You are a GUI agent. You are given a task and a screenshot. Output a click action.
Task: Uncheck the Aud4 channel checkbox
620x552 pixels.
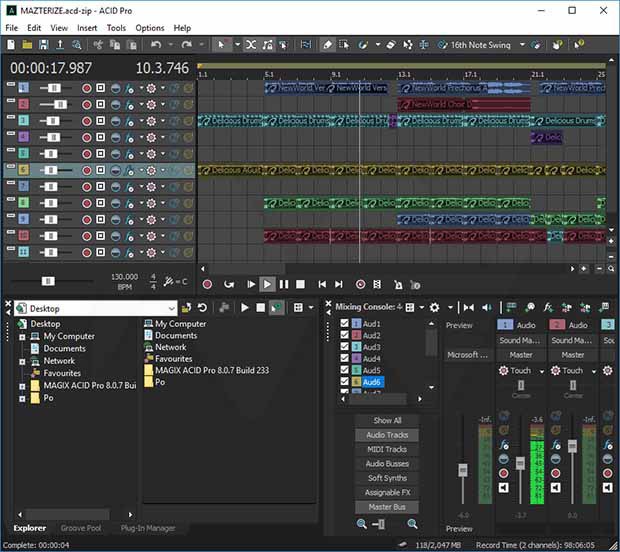(x=344, y=358)
